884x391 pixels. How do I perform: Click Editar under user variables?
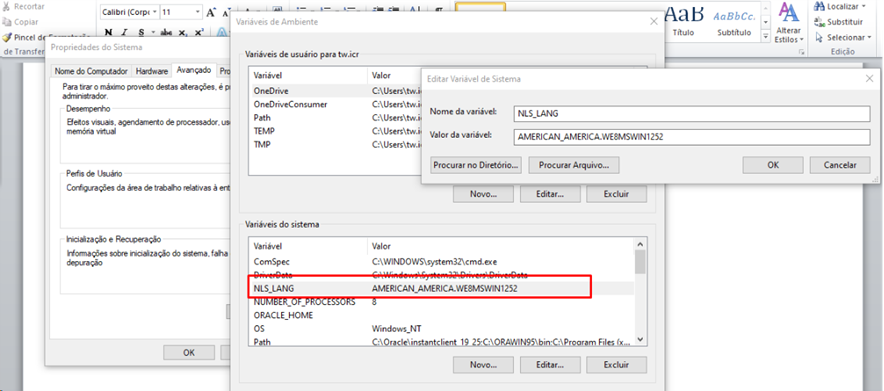550,194
